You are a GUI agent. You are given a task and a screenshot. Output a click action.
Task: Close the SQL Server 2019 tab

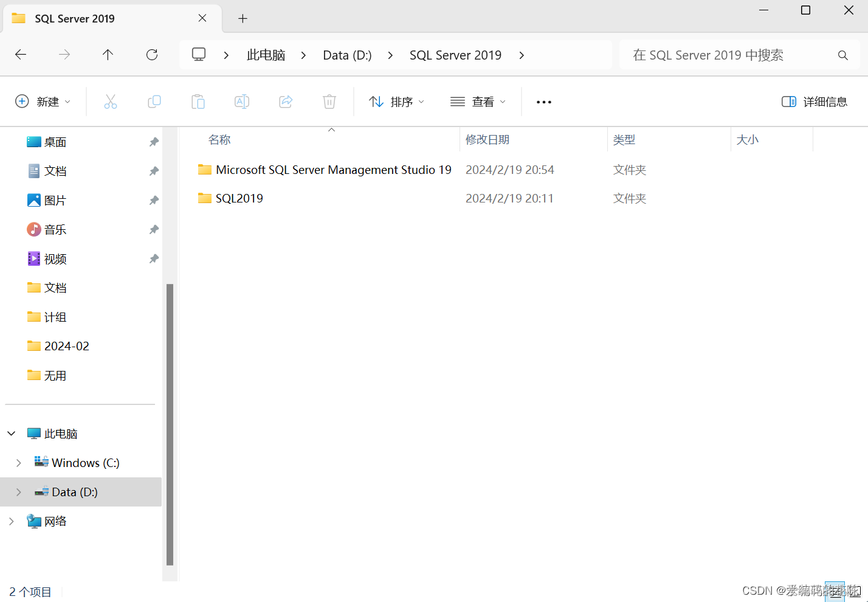tap(202, 18)
